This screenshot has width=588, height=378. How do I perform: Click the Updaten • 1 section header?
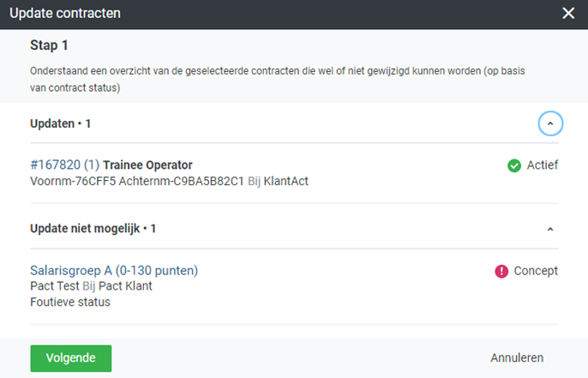click(61, 124)
